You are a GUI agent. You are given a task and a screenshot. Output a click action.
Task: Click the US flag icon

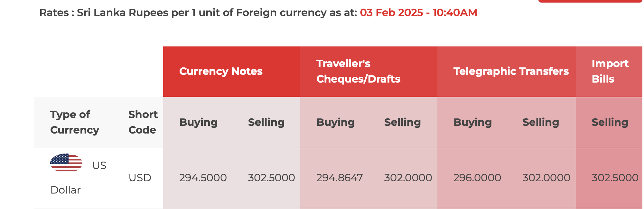pos(66,163)
